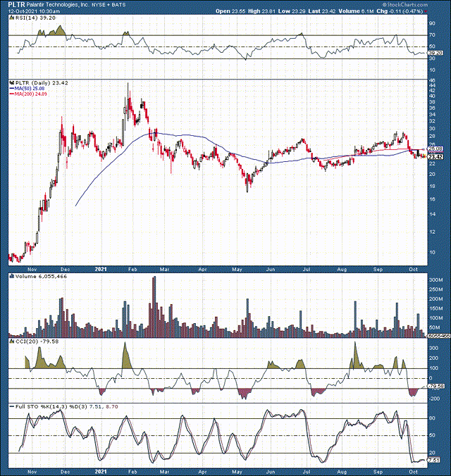The width and height of the screenshot is (451, 476).
Task: Select the CCI(20) -79.58 indicator label
Action: tap(37, 342)
